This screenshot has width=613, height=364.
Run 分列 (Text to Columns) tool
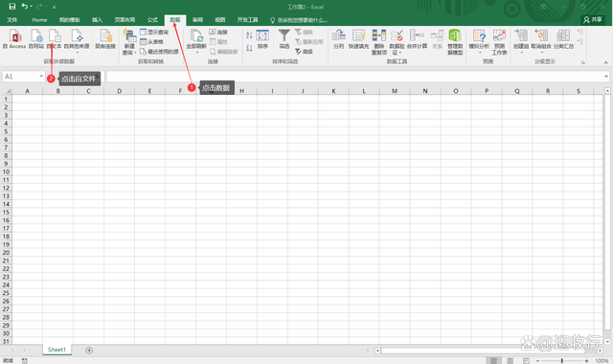[338, 38]
